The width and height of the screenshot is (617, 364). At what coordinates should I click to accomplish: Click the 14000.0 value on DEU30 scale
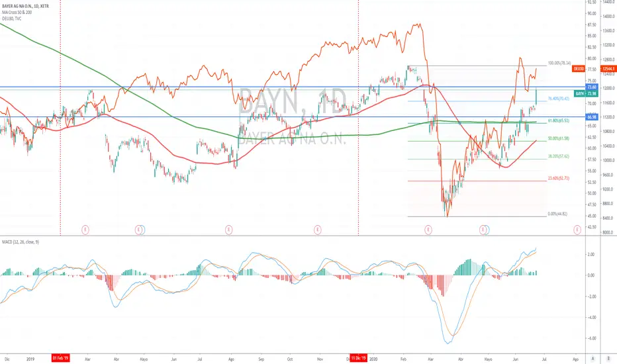(608, 16)
